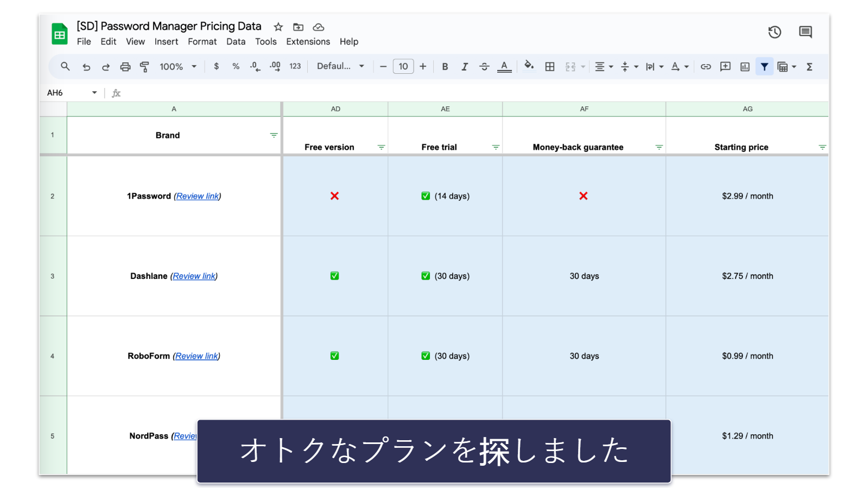This screenshot has width=868, height=488.
Task: Open Free version column filter
Action: (381, 147)
